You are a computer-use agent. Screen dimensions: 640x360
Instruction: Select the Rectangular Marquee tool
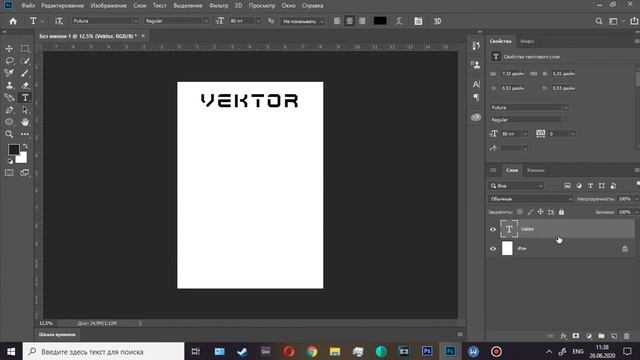click(25, 49)
